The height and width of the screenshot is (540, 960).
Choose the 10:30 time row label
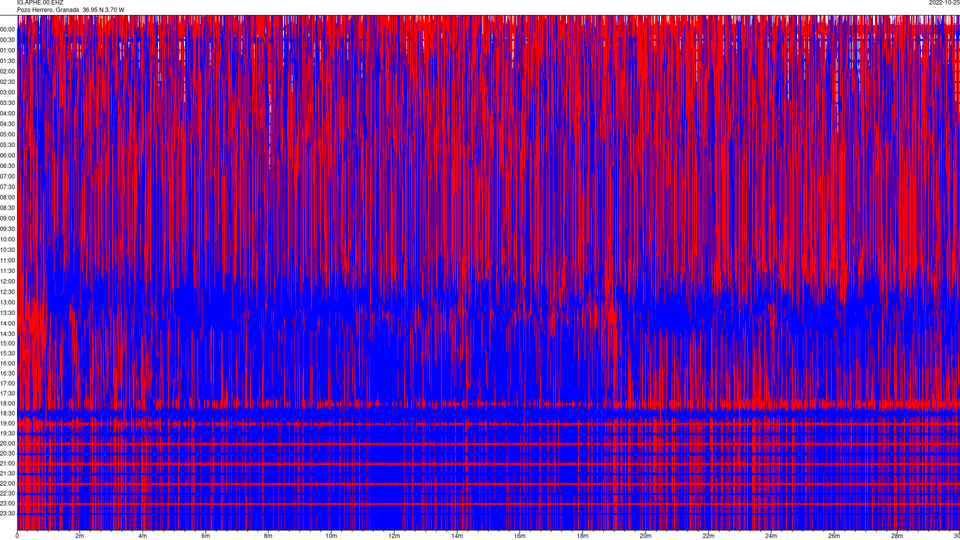pos(7,250)
